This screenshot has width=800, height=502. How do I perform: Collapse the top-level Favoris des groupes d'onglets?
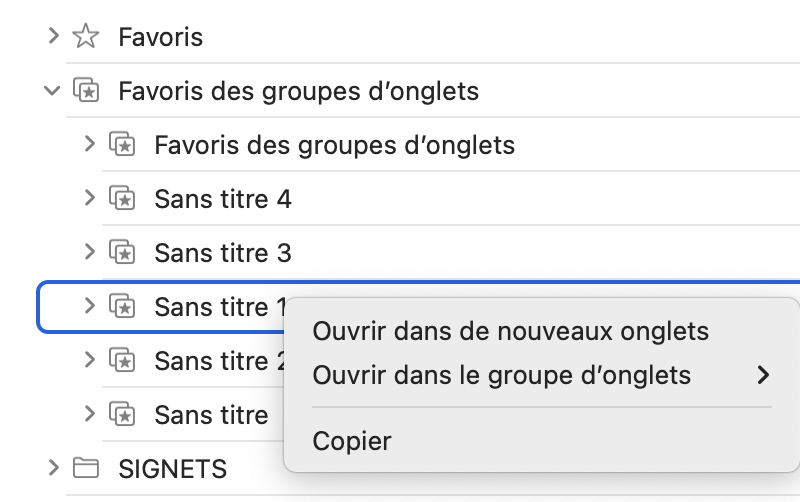[x=52, y=92]
